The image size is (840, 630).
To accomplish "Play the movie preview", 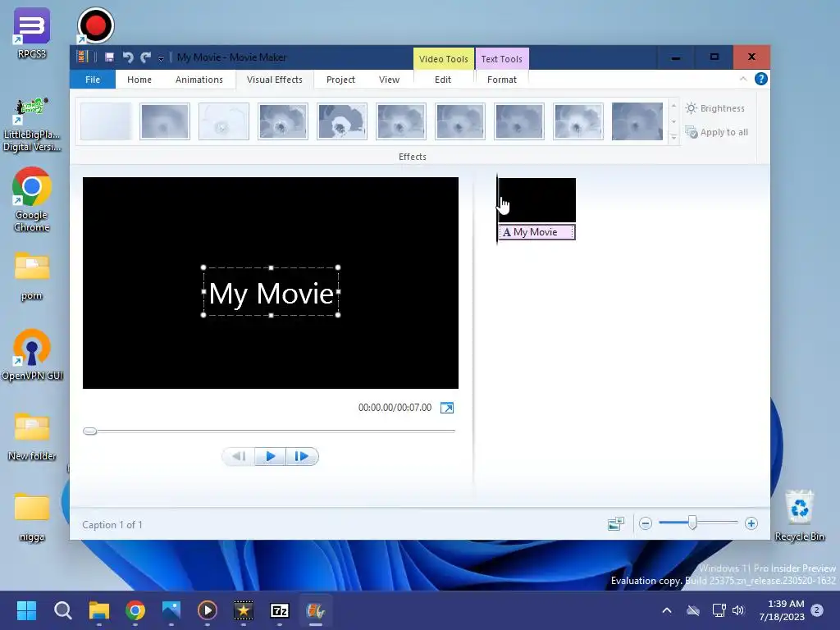I will pyautogui.click(x=270, y=456).
